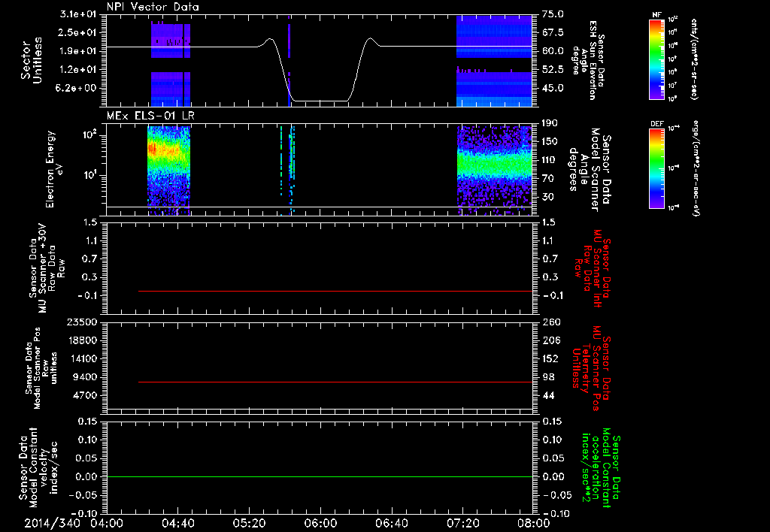Select the "NPI Vector Data" panel title
770x532 pixels.
pos(153,7)
